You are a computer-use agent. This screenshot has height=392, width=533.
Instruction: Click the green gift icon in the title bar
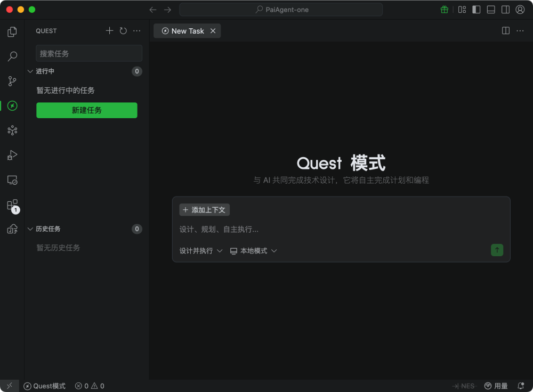tap(444, 9)
